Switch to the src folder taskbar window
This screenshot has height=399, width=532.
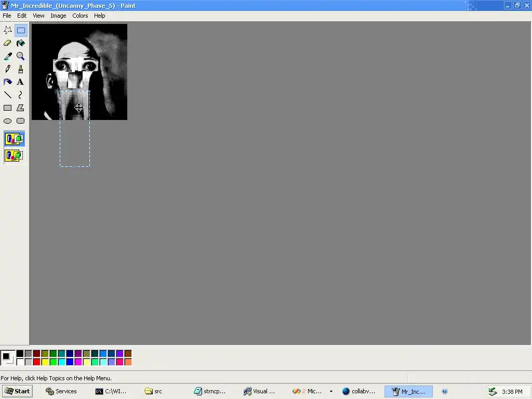pos(153,391)
